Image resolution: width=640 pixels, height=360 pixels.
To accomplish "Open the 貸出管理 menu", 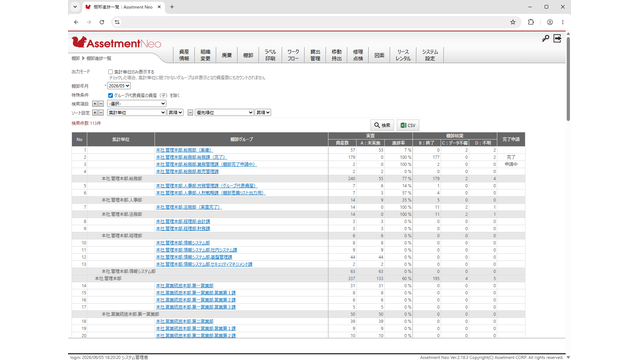I will point(315,55).
